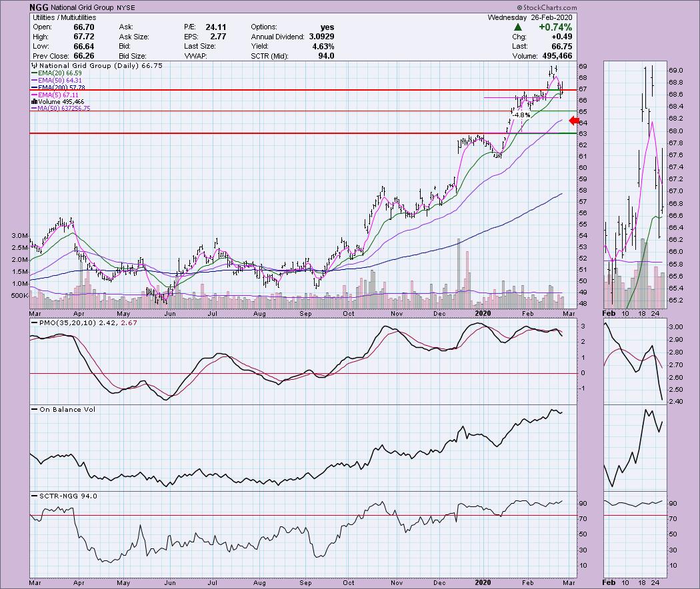Click the SCTR (Mid) header value 94.0
Viewport: 700px width, 589px height.
tap(326, 56)
